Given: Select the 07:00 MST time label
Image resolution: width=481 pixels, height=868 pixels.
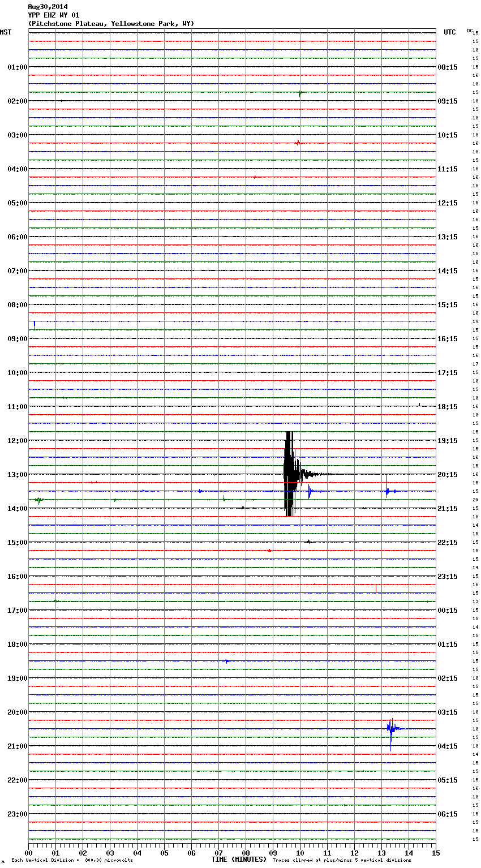Looking at the screenshot, I should coord(17,271).
